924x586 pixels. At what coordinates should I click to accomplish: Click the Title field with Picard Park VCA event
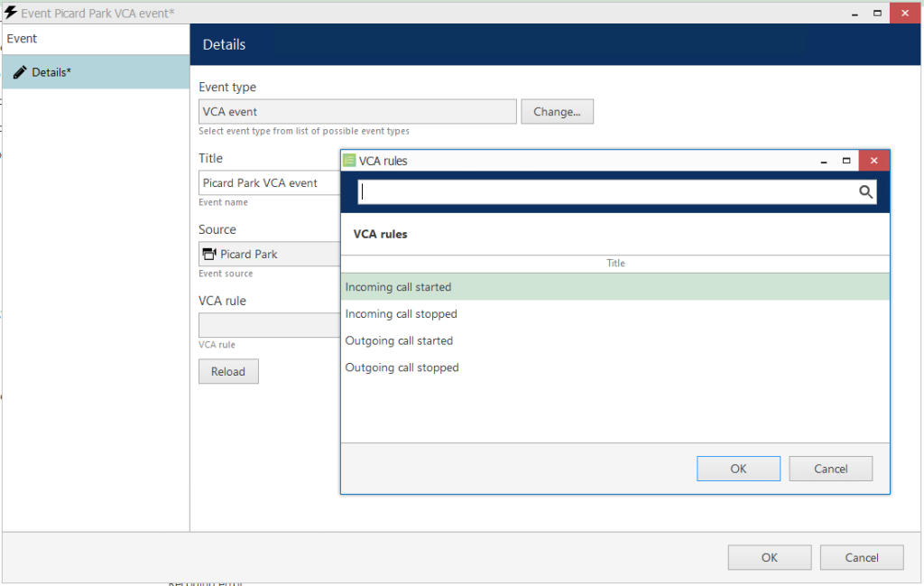point(270,182)
